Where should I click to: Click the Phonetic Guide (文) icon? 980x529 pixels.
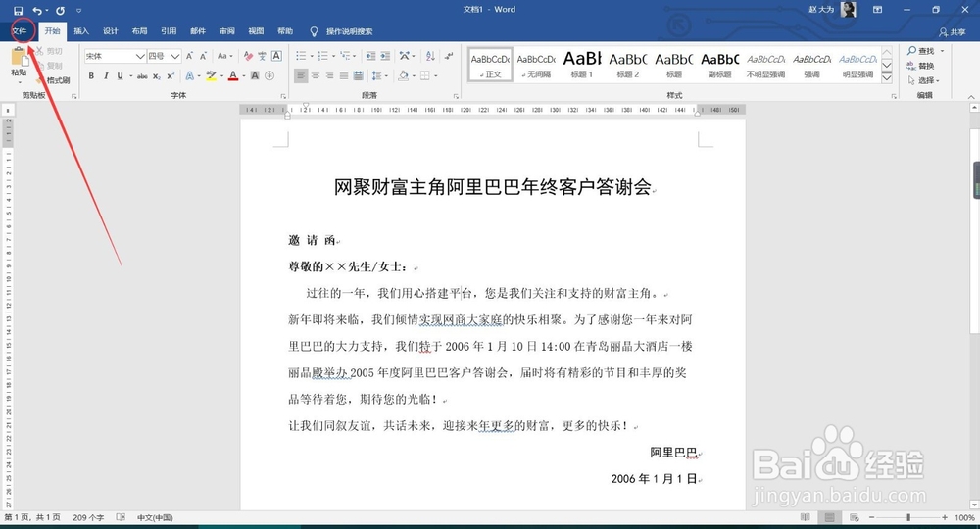tap(262, 56)
